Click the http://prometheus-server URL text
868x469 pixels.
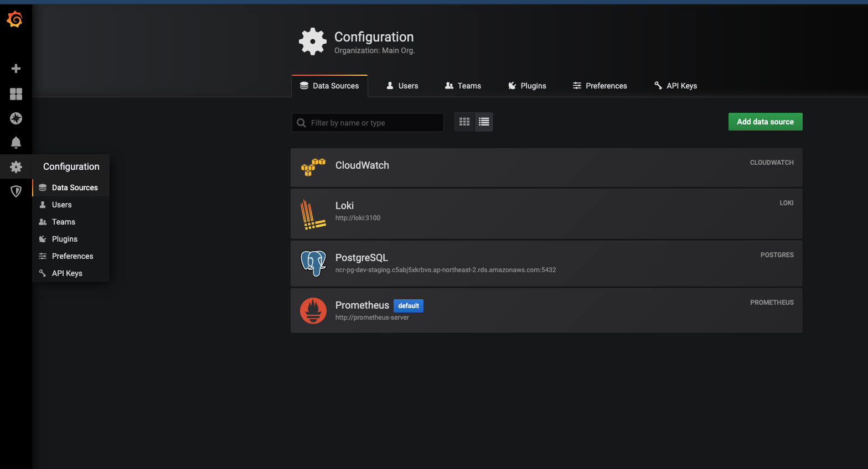(x=372, y=317)
